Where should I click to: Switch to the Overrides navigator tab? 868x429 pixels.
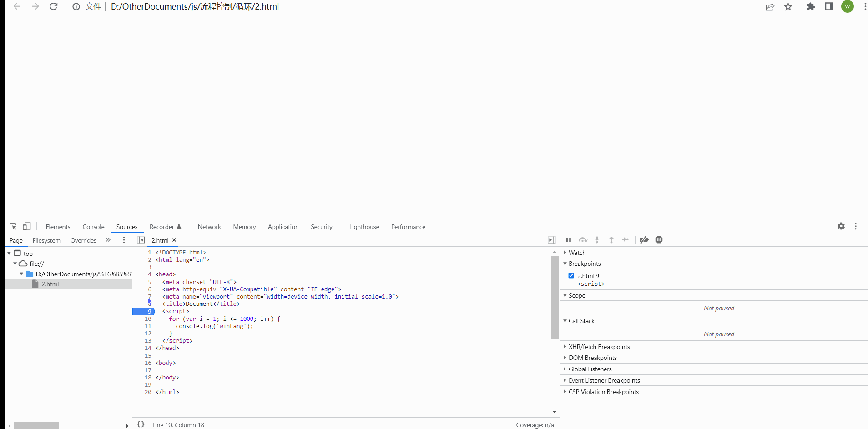pos(83,240)
